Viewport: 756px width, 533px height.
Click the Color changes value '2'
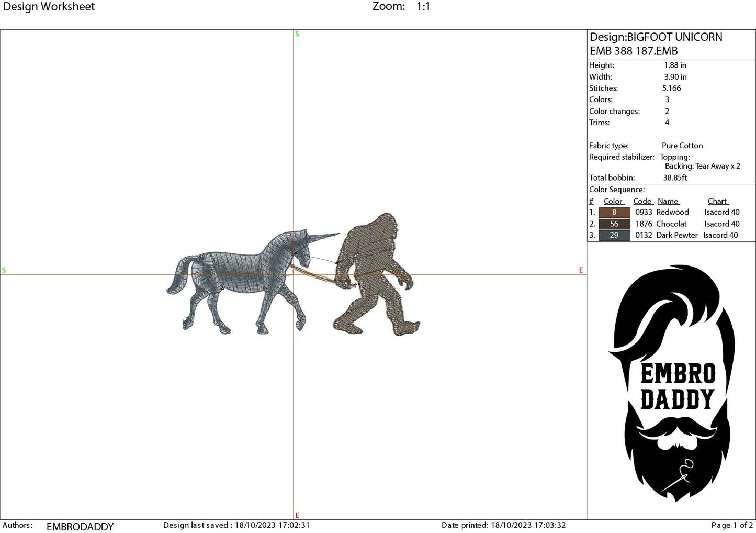[x=667, y=111]
